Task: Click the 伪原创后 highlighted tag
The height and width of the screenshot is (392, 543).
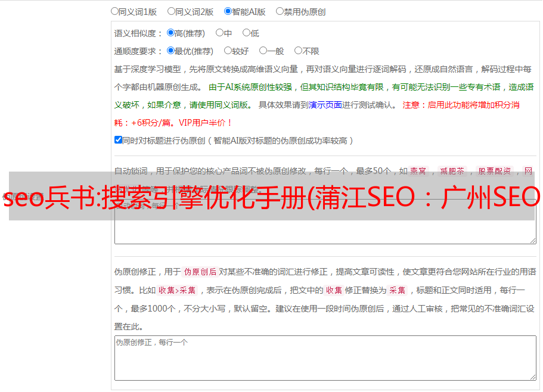Action: [200, 272]
